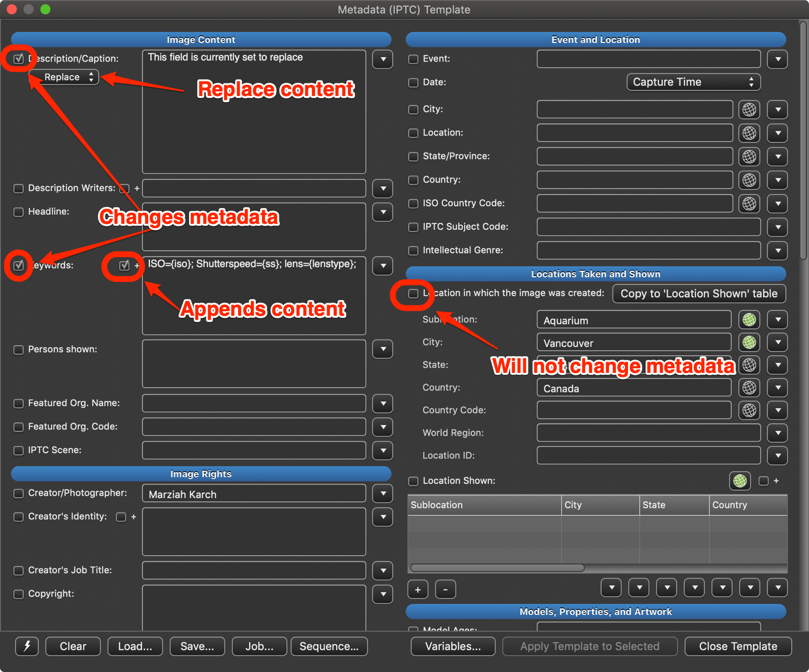Open the Capture Time date dropdown

[x=693, y=82]
